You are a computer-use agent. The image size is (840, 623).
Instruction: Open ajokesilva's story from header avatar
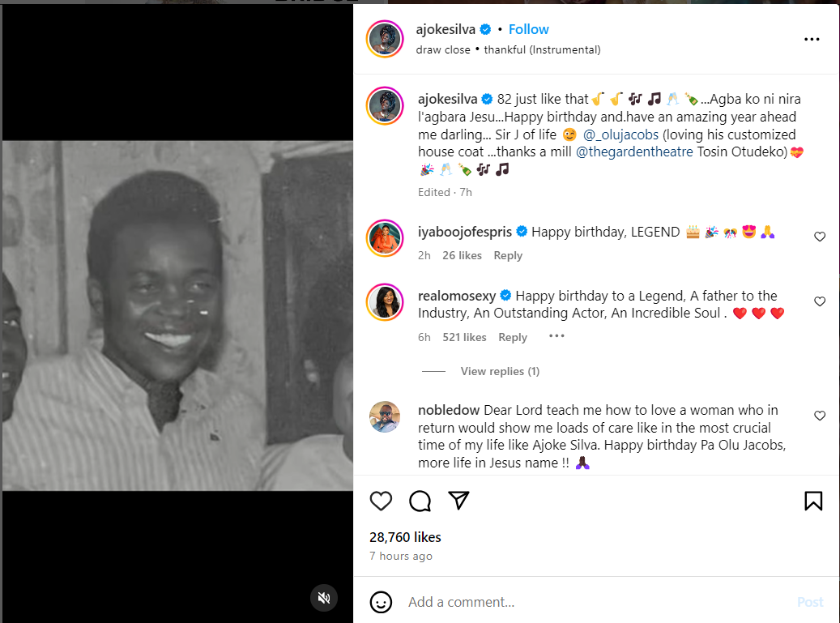[x=386, y=39]
